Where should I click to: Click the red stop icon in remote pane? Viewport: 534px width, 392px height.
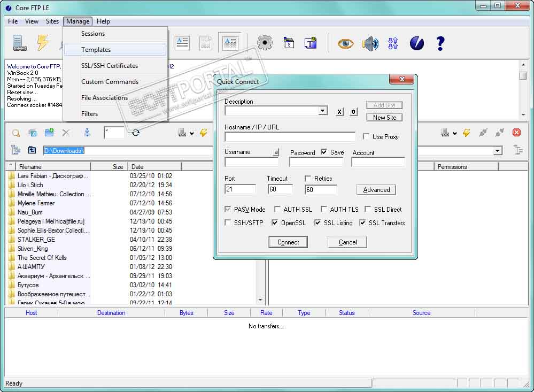click(x=516, y=132)
